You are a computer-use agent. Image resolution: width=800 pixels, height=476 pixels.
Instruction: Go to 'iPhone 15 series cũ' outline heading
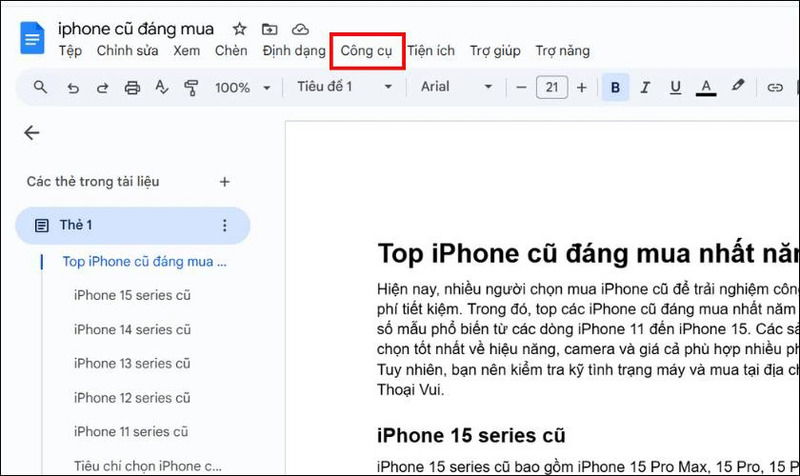132,296
